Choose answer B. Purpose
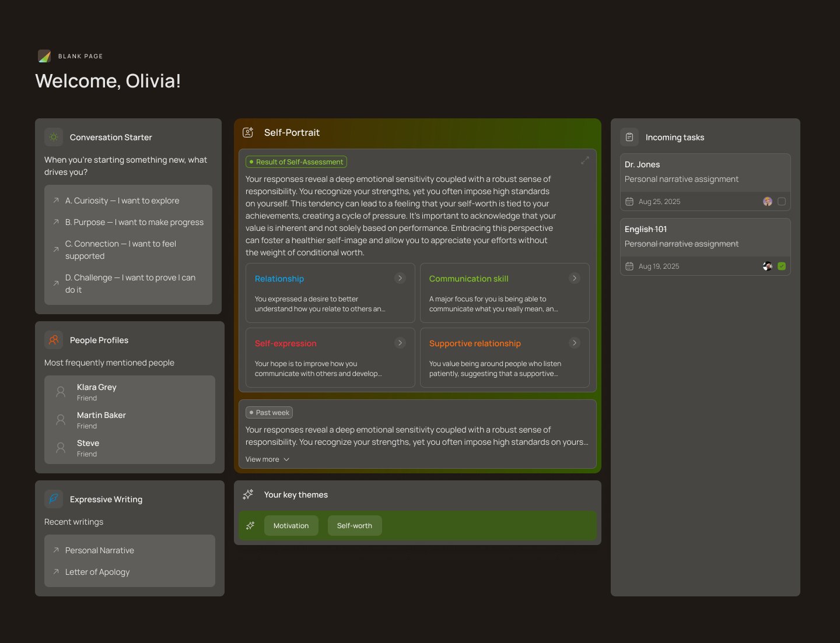This screenshot has height=643, width=840. [128, 222]
